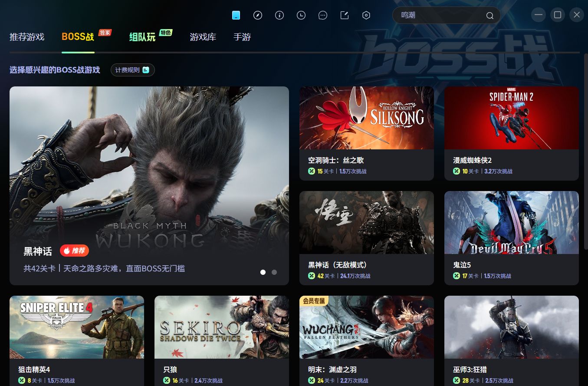Click the green stage icon under 鬼泣5
This screenshot has width=588, height=386.
click(x=457, y=276)
